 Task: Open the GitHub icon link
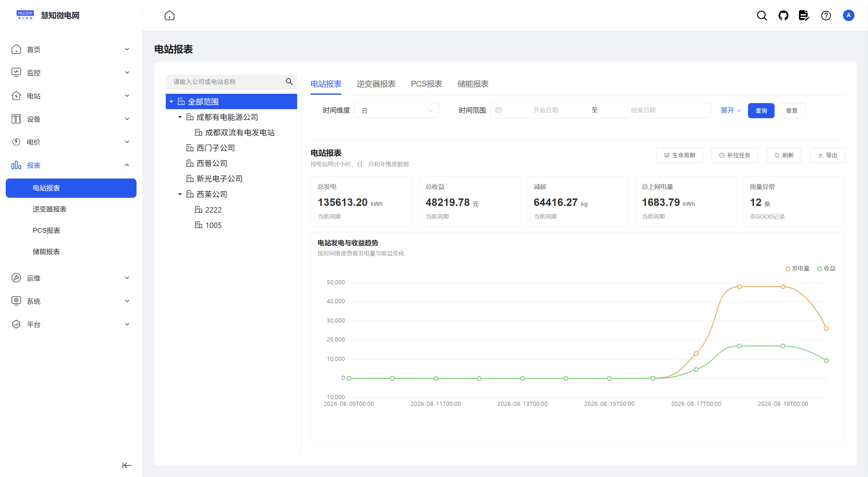(783, 15)
